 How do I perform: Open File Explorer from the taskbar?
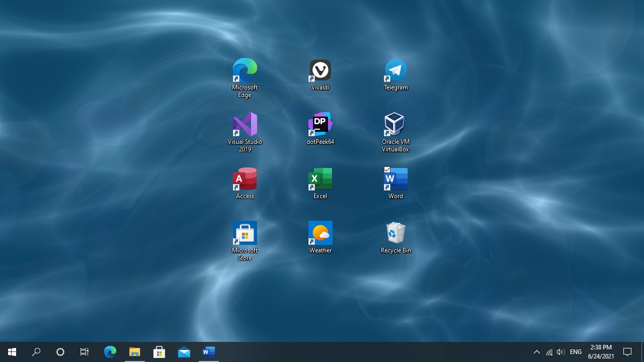click(x=134, y=352)
